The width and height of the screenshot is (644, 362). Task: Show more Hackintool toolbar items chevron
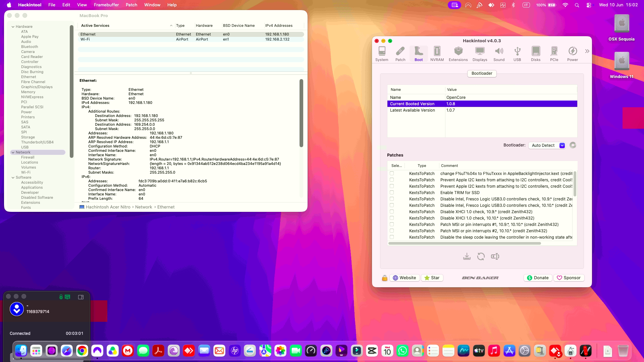pos(587,51)
